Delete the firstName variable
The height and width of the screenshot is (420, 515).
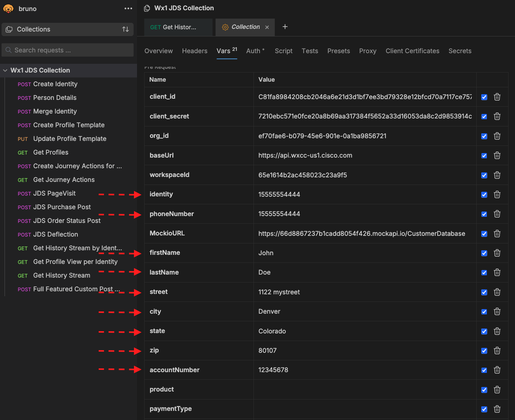497,253
